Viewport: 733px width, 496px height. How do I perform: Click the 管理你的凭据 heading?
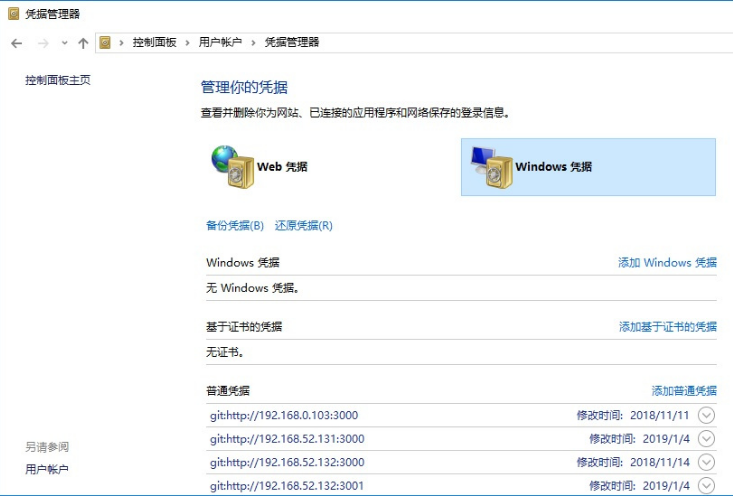244,87
